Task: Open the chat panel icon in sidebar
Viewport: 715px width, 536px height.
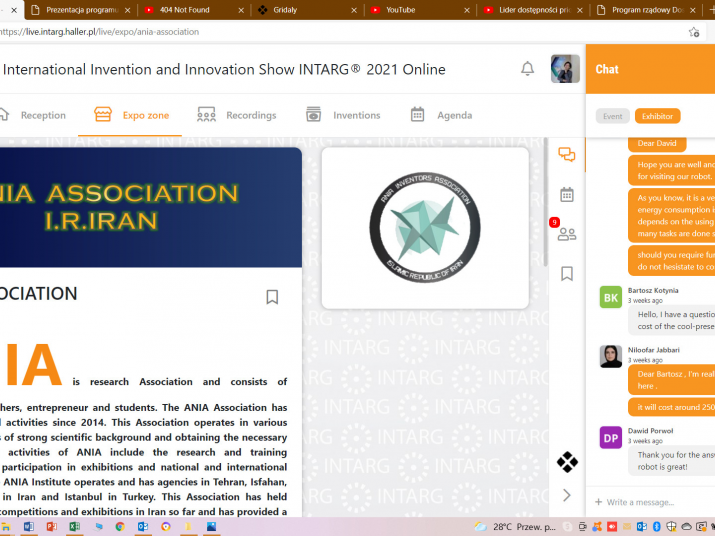Action: pos(567,155)
